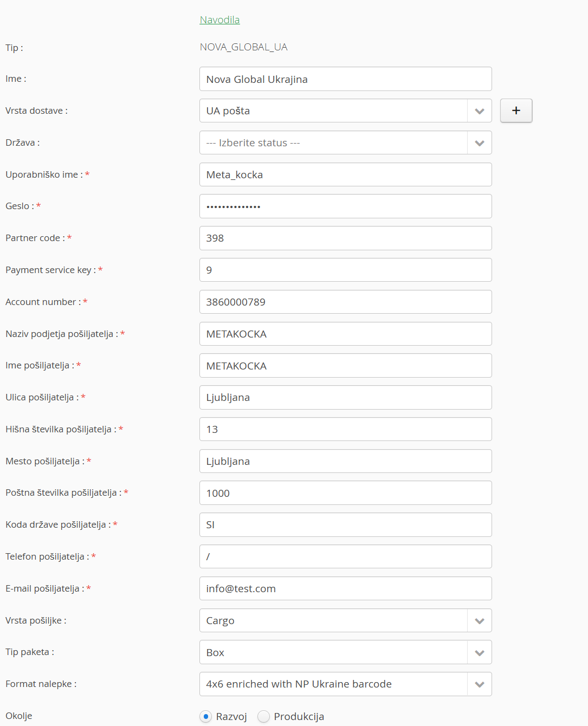Screen dimensions: 588x726
Task: Open the Navodila link
Action: [x=219, y=20]
